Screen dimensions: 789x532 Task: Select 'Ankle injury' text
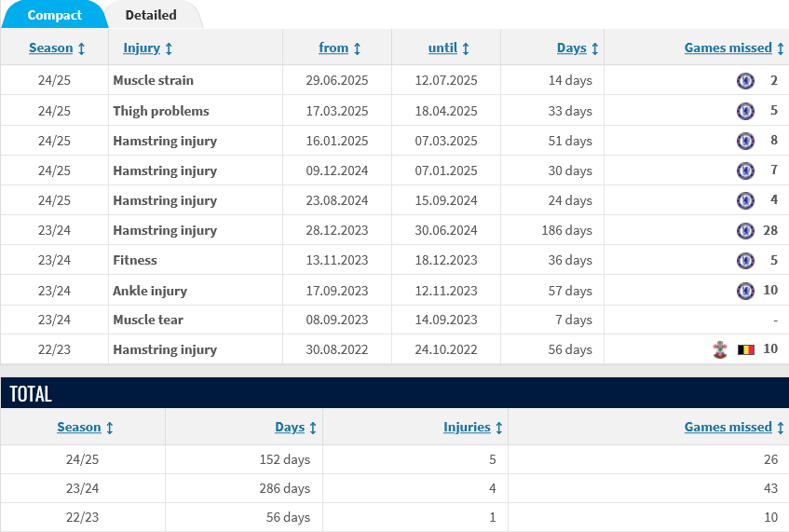150,291
